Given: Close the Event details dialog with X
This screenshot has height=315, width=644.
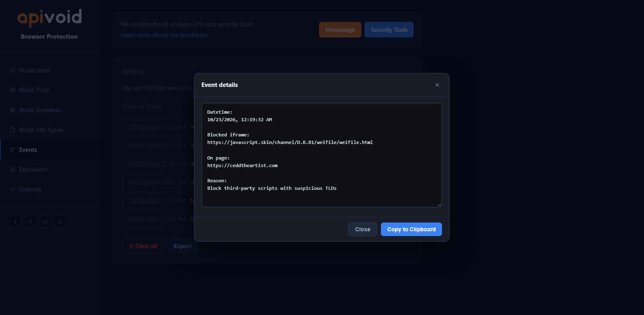Looking at the screenshot, I should 437,85.
